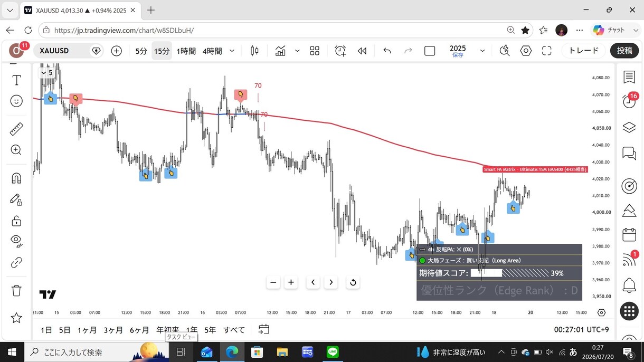Open the indicator templates grid icon
The height and width of the screenshot is (362, 644).
coord(315,51)
